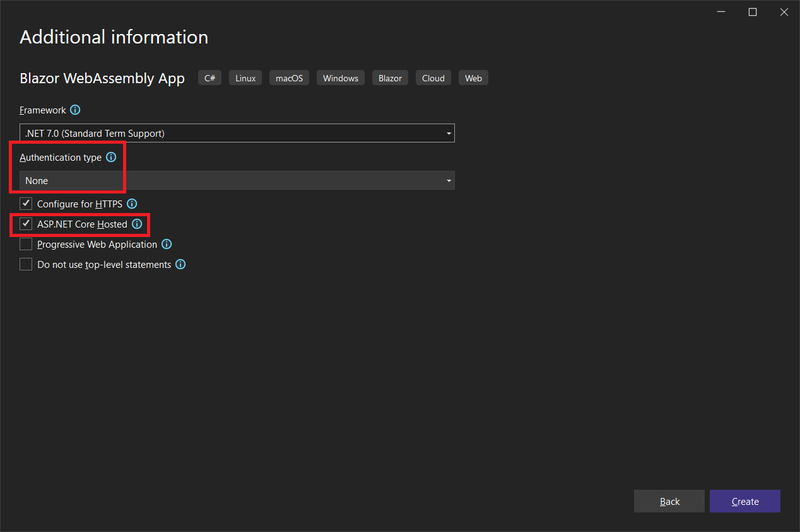
Task: Click the Framework info icon
Action: point(75,110)
